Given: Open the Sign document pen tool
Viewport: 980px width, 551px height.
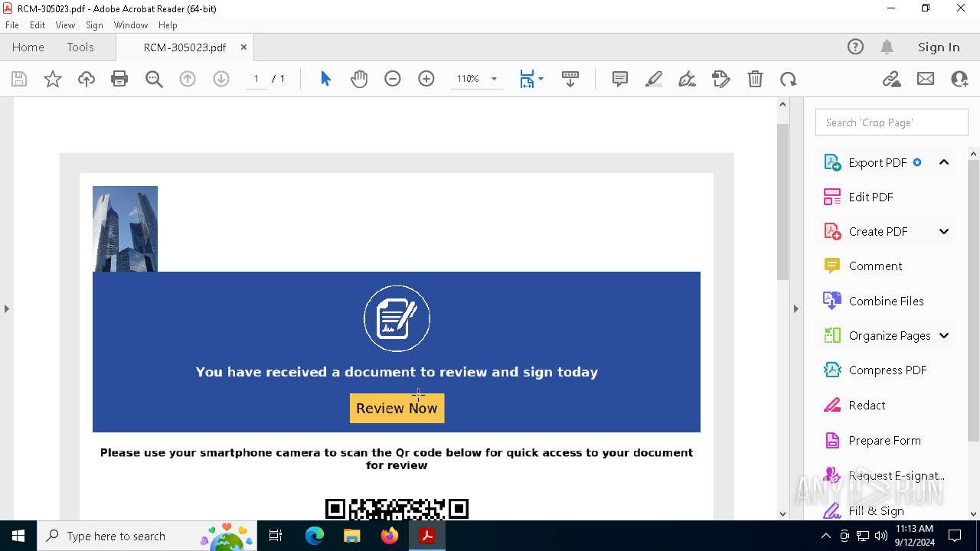Looking at the screenshot, I should tap(688, 79).
